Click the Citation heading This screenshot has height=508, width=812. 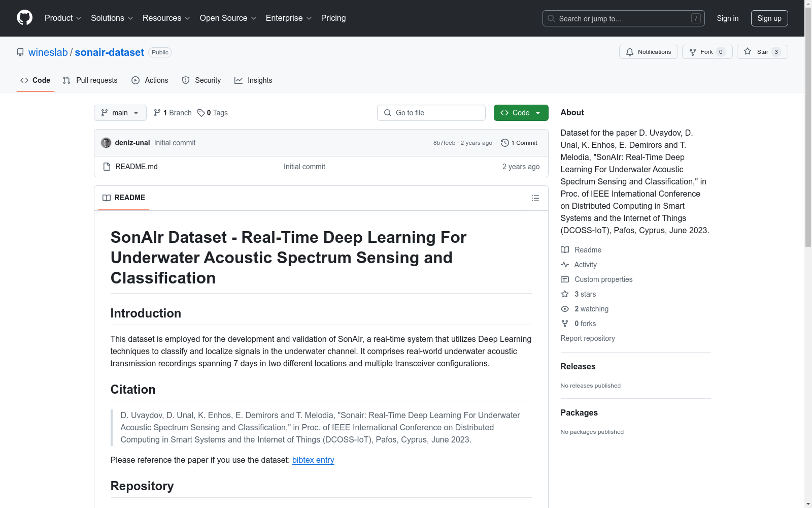(133, 389)
